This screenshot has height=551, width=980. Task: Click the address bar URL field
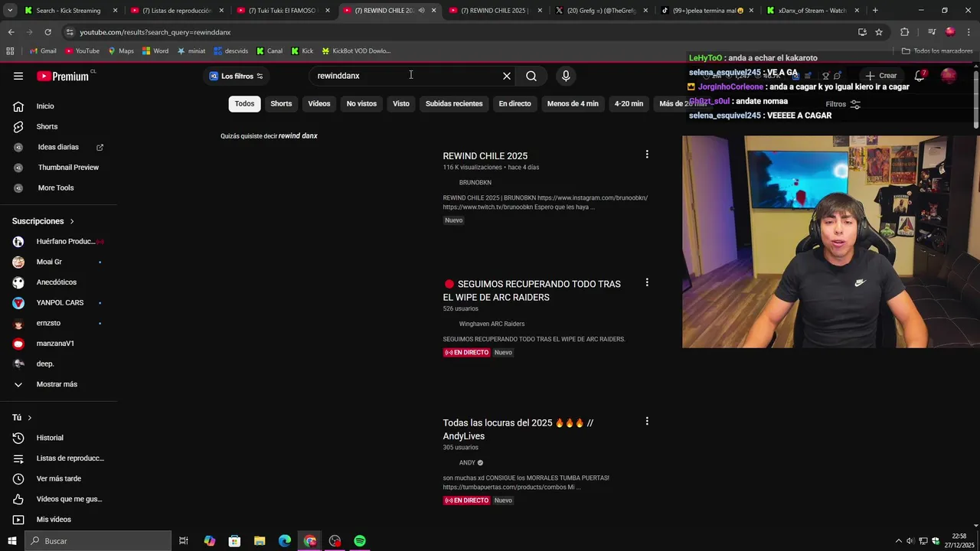[459, 32]
